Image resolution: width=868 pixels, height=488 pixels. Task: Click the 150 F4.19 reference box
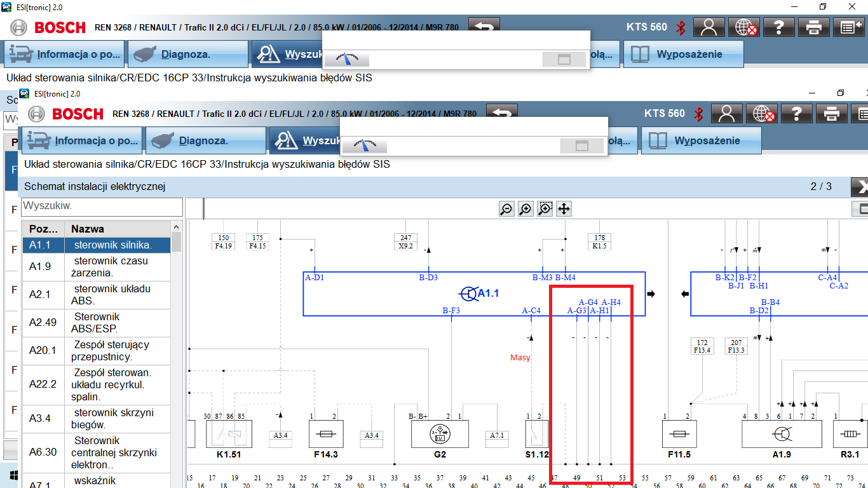click(x=224, y=241)
